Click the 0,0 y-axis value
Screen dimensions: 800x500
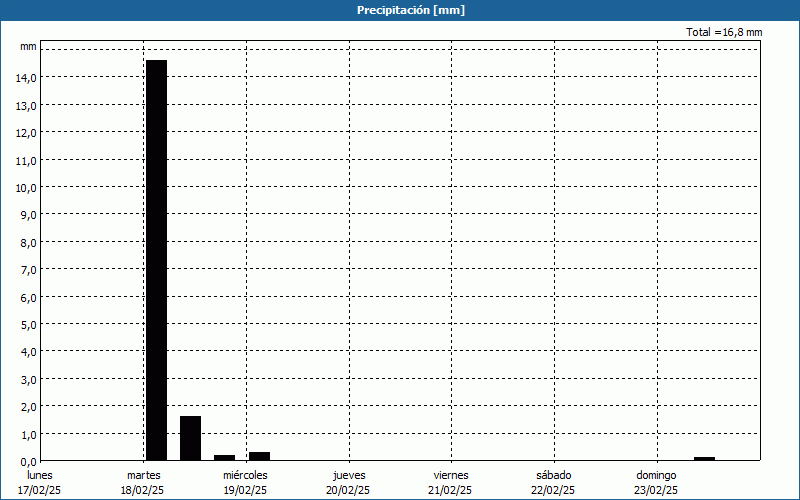[x=29, y=462]
